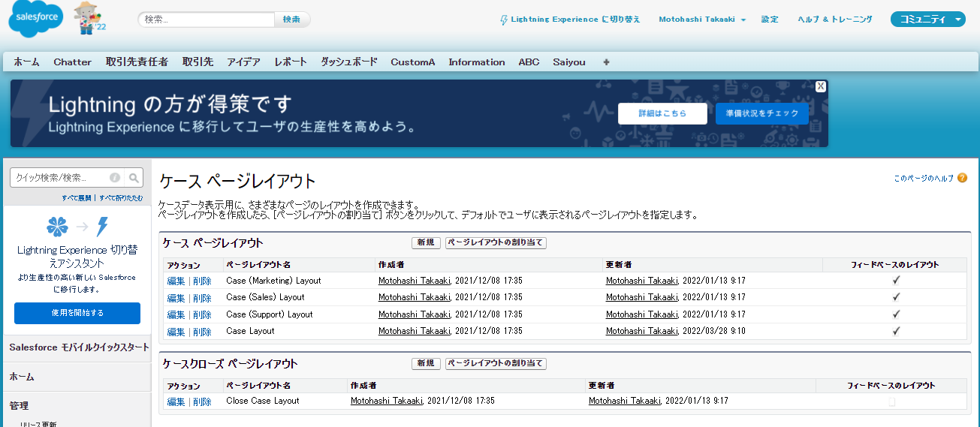Open all tabs plus icon
The image size is (980, 427).
tap(606, 62)
